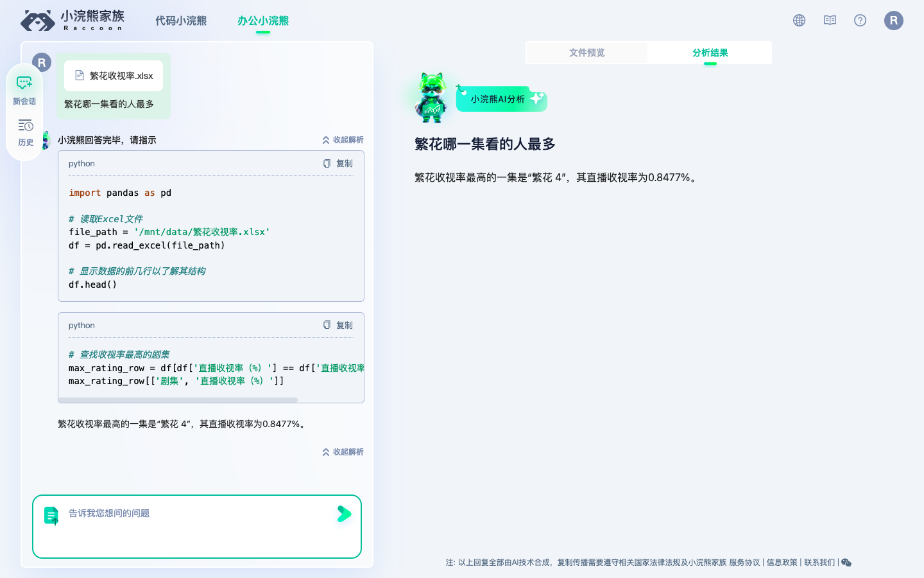
Task: Open the documentation book icon
Action: pyautogui.click(x=829, y=20)
